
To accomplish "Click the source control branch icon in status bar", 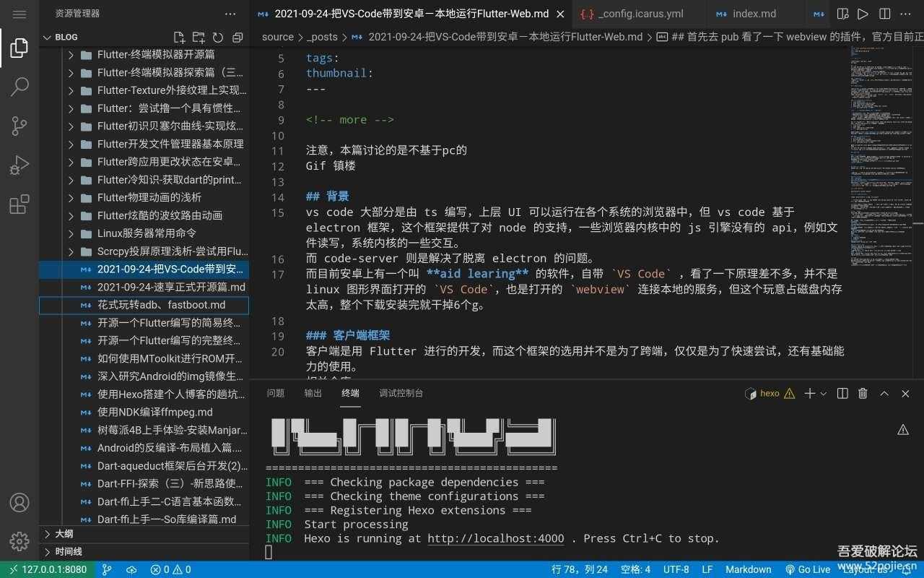I will (x=107, y=569).
